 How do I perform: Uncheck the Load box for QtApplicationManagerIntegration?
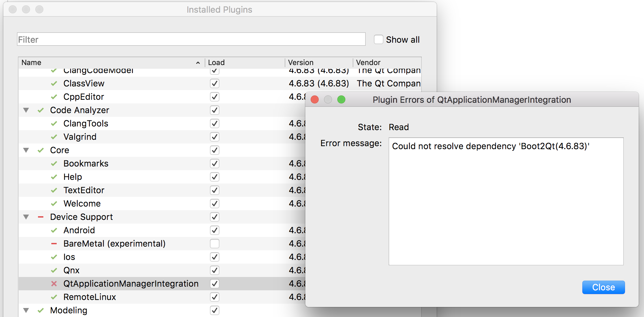click(214, 284)
